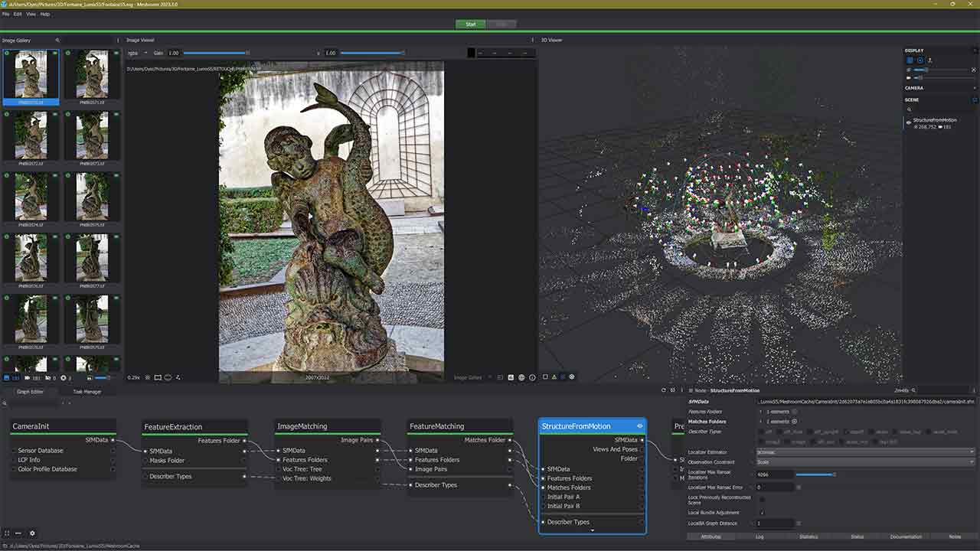Expand the CAMERA section in 3D Viewer
This screenshot has width=980, height=551.
tap(914, 88)
